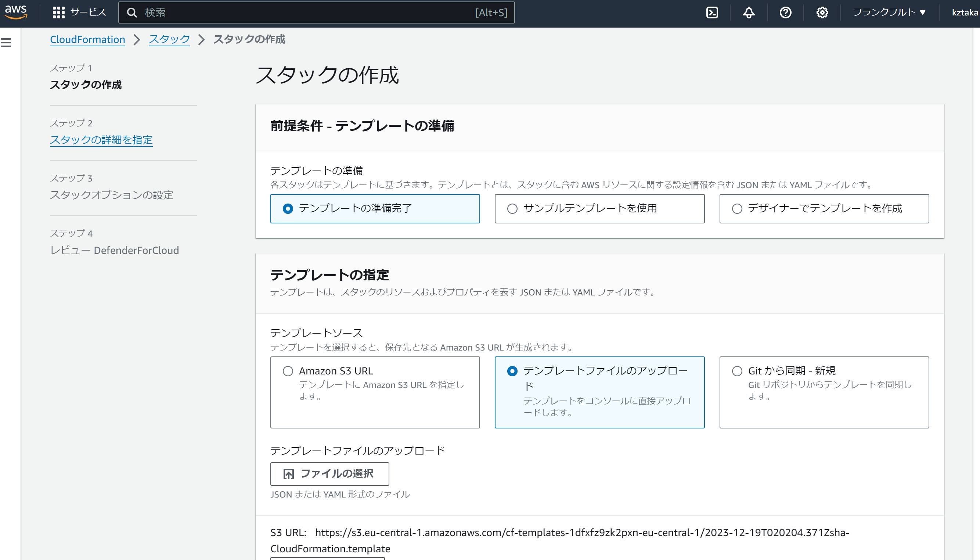The width and height of the screenshot is (980, 560).
Task: Select サンプルテンプレートを使用 radio option
Action: [512, 208]
